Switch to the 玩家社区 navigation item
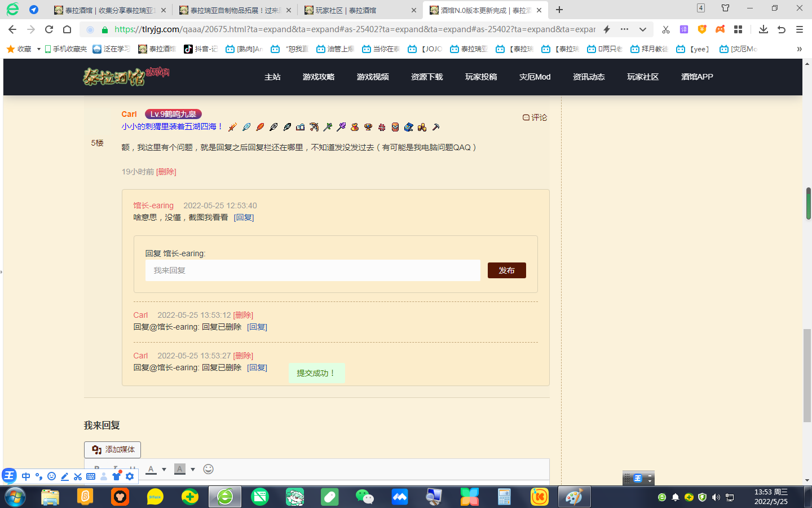Image resolution: width=812 pixels, height=508 pixels. (x=643, y=77)
